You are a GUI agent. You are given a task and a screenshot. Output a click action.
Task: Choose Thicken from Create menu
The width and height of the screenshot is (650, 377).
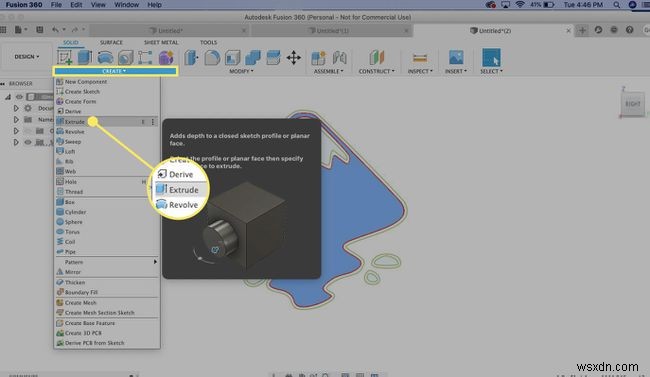tap(107, 282)
